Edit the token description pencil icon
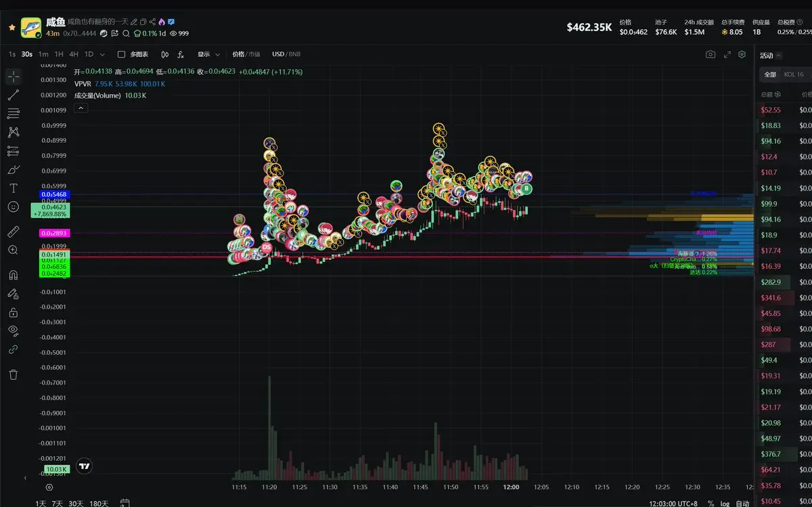 (x=134, y=22)
